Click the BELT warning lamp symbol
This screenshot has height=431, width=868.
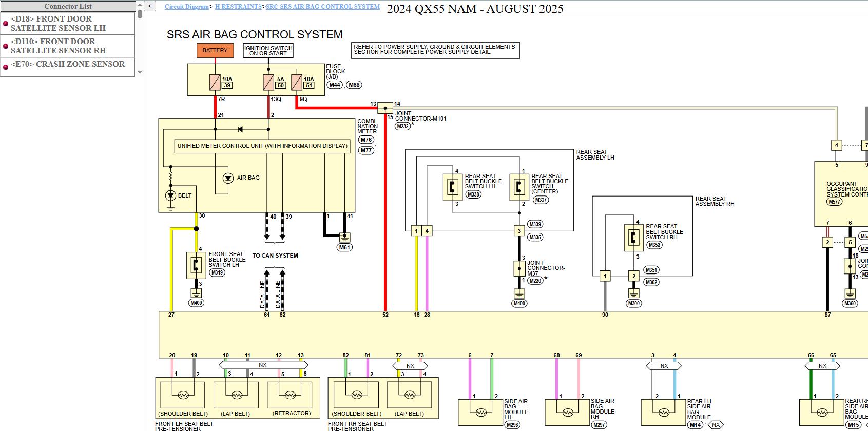point(170,195)
